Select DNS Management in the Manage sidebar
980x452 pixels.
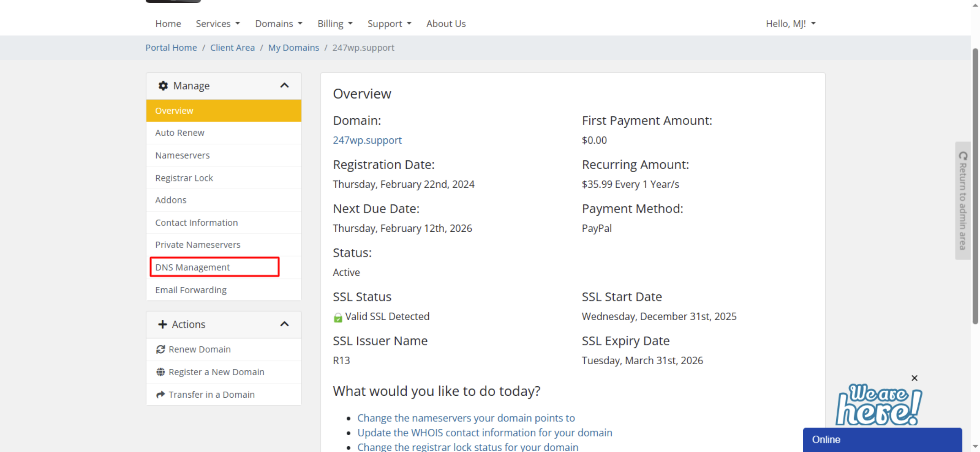192,267
